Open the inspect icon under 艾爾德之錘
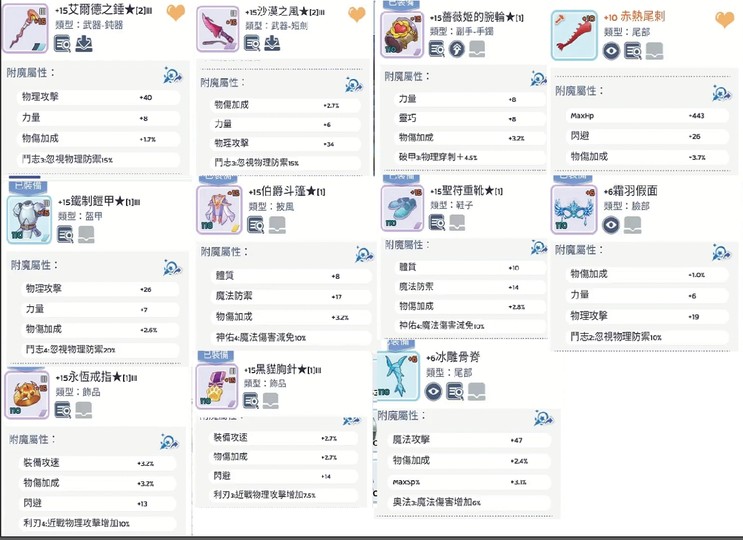This screenshot has height=540, width=743. click(x=63, y=44)
